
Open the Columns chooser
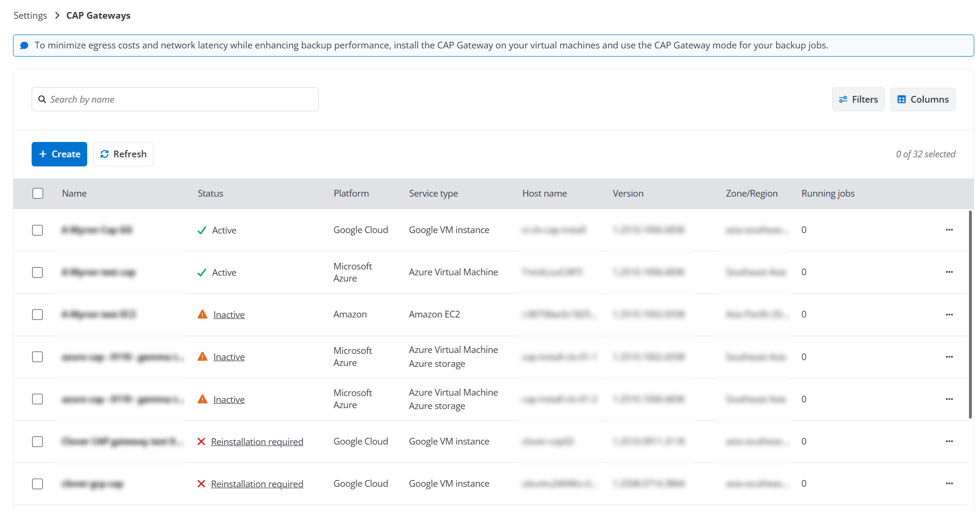(x=922, y=99)
